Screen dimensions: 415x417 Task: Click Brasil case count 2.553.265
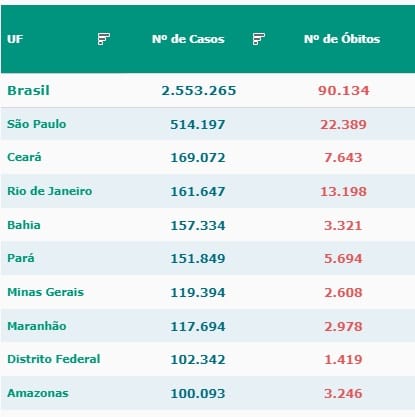pyautogui.click(x=199, y=90)
